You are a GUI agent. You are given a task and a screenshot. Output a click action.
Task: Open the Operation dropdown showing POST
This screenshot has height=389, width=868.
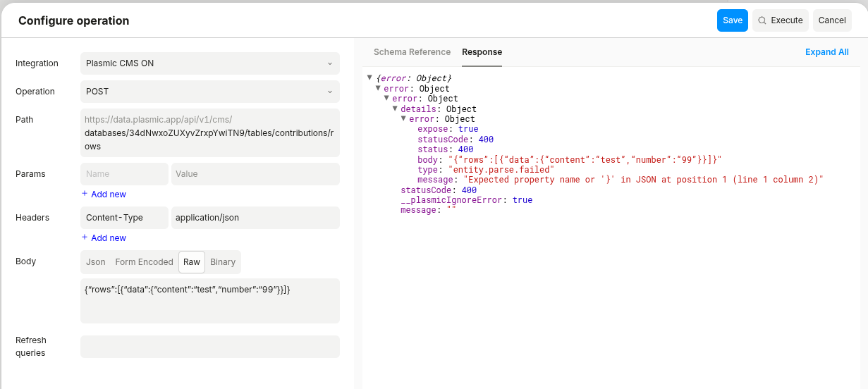pyautogui.click(x=209, y=92)
